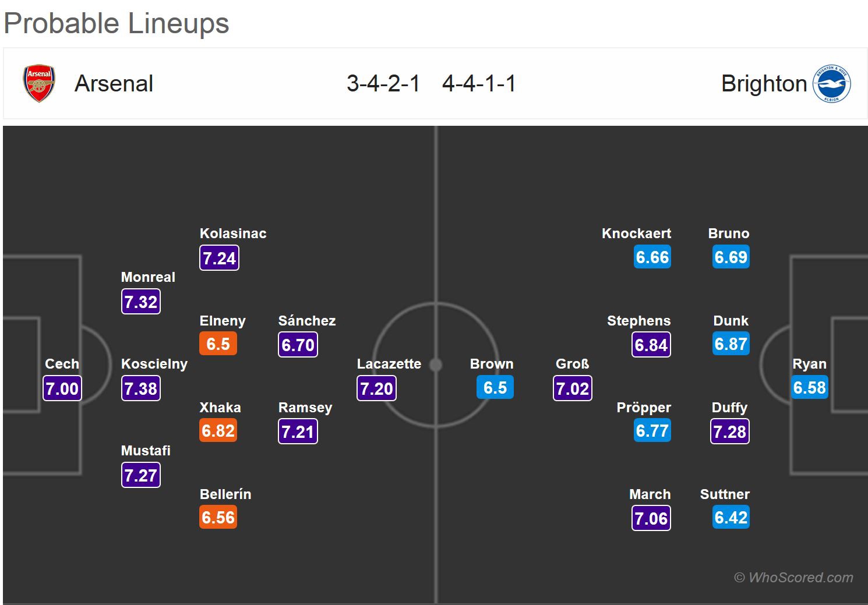The height and width of the screenshot is (605, 868).
Task: Click Brown's blue 6.5 rating
Action: tap(495, 388)
